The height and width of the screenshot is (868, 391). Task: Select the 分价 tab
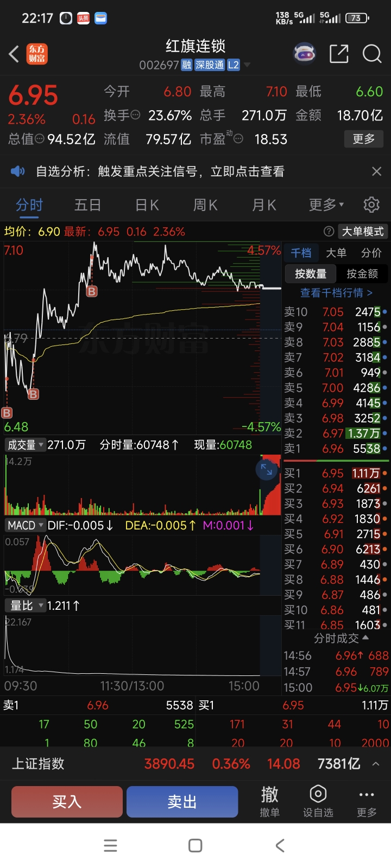pyautogui.click(x=371, y=253)
